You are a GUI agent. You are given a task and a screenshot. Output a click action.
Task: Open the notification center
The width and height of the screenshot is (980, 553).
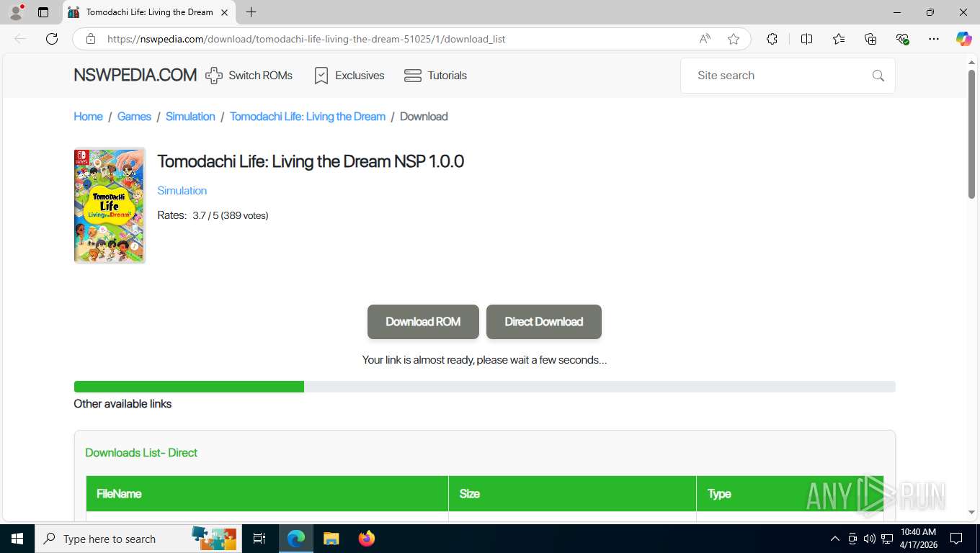[956, 539]
